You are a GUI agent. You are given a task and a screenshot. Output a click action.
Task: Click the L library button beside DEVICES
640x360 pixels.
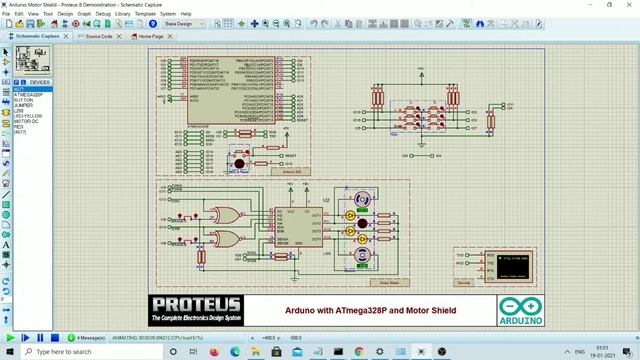pos(23,82)
